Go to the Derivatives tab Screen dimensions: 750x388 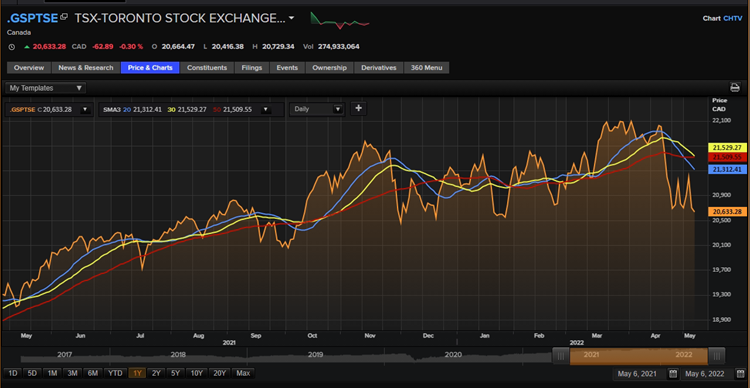tap(379, 68)
